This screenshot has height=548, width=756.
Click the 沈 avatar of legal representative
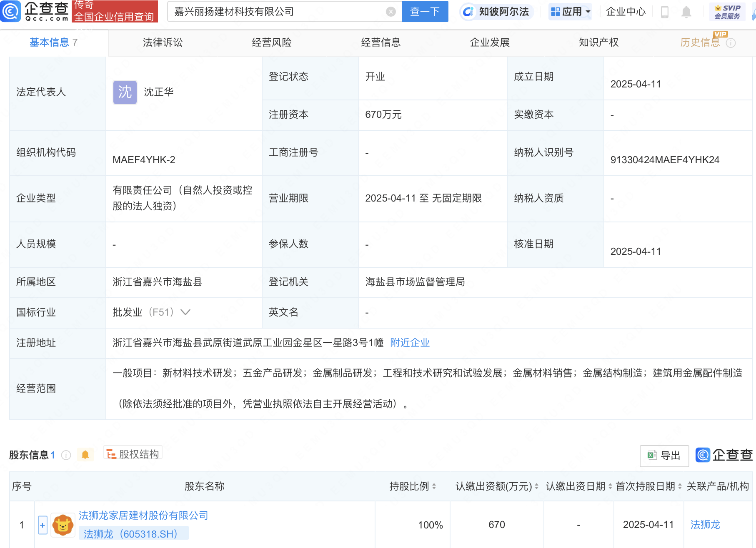click(x=125, y=92)
